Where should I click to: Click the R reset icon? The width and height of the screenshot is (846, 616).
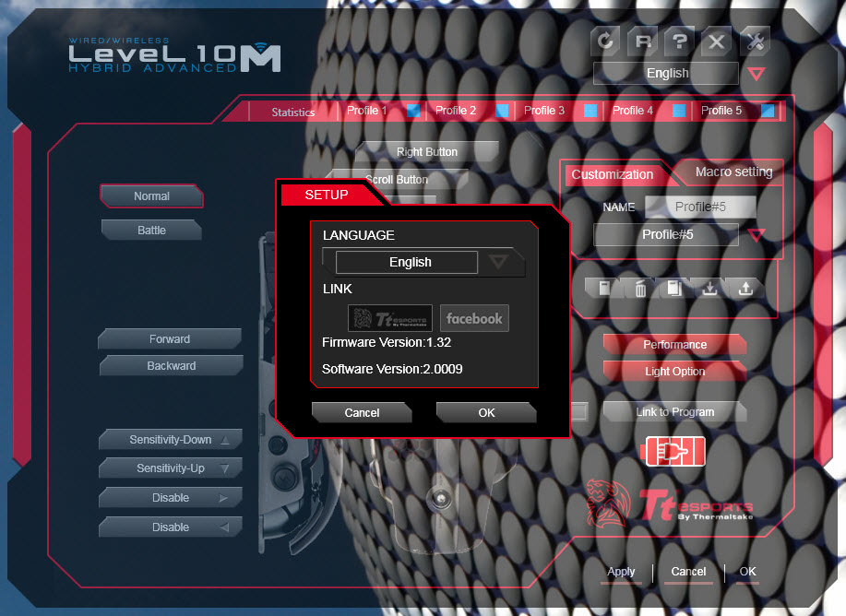[x=643, y=41]
